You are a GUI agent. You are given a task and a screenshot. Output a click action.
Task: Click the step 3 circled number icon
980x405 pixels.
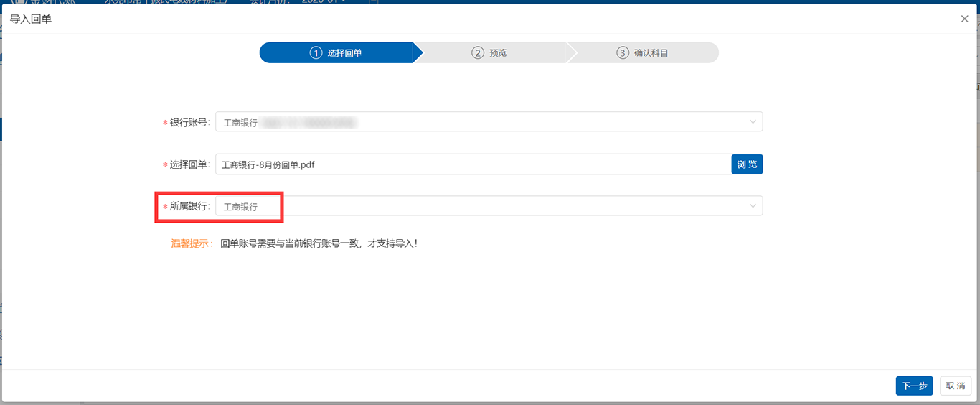pos(623,53)
